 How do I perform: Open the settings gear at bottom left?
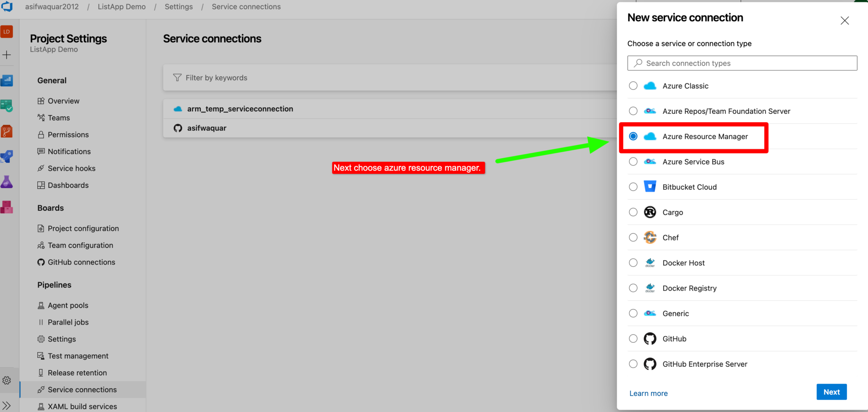(7, 380)
